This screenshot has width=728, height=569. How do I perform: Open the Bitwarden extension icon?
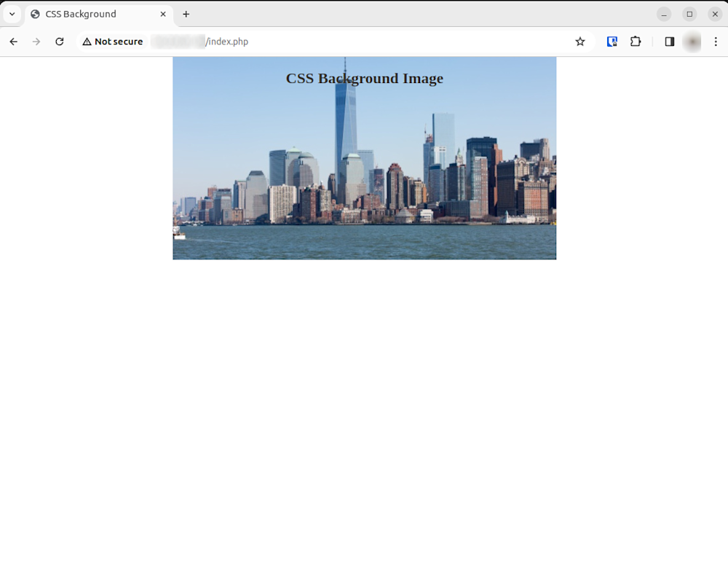point(612,42)
